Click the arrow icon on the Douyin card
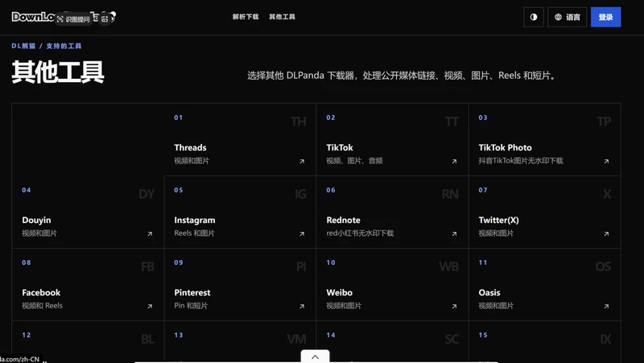Screen dimensions: 644x363 150,233
